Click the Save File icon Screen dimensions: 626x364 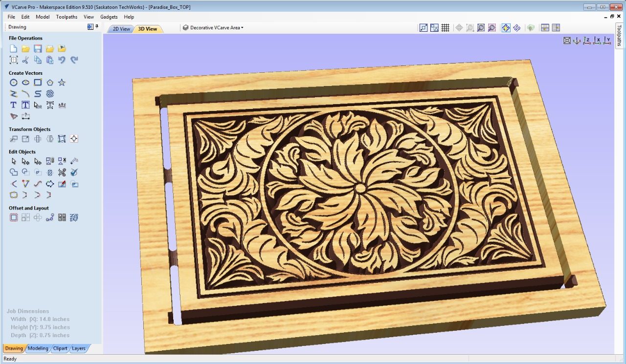pyautogui.click(x=38, y=49)
